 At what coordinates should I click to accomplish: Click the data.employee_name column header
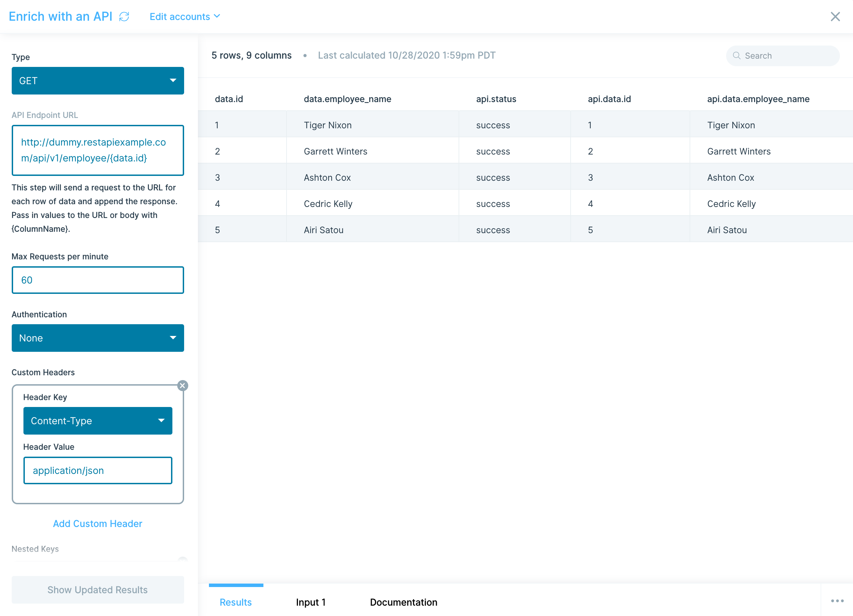[x=348, y=99]
